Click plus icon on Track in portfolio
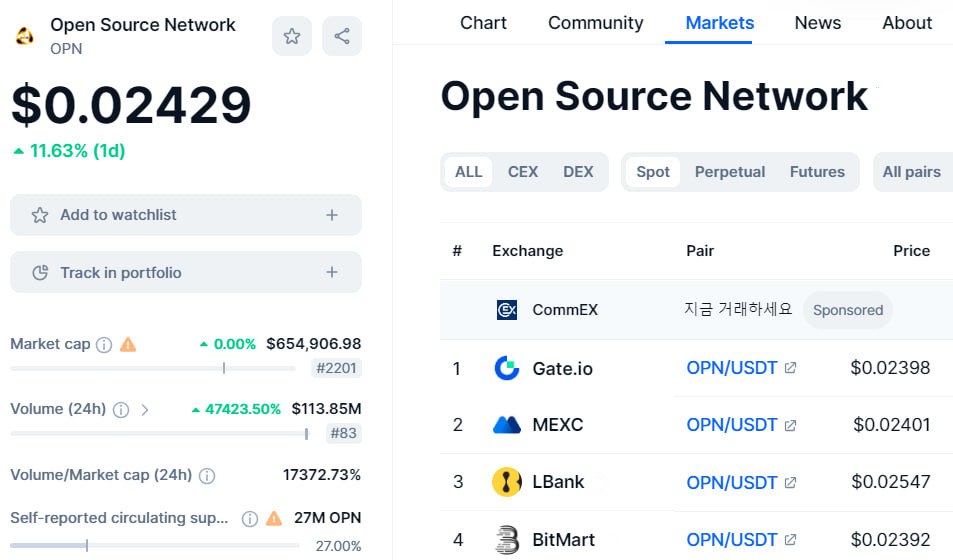The image size is (953, 560). pos(332,272)
